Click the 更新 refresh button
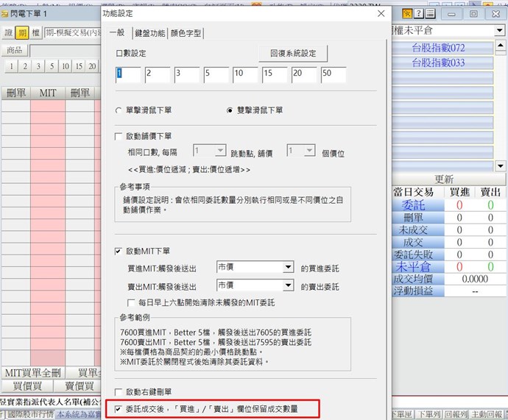508x420 pixels. tap(444, 179)
